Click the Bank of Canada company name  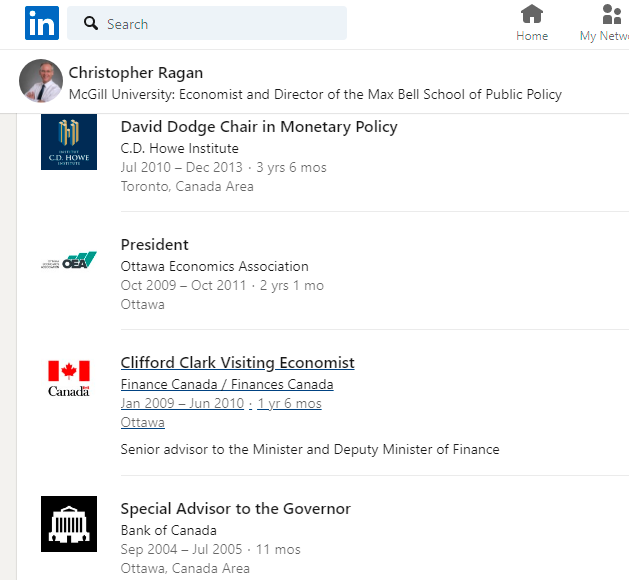[x=168, y=530]
